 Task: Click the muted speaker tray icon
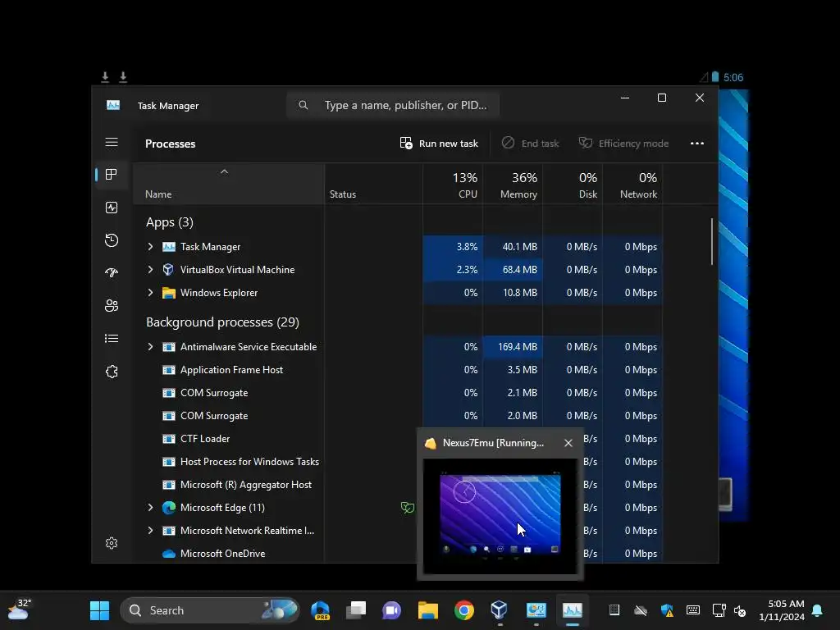(740, 610)
